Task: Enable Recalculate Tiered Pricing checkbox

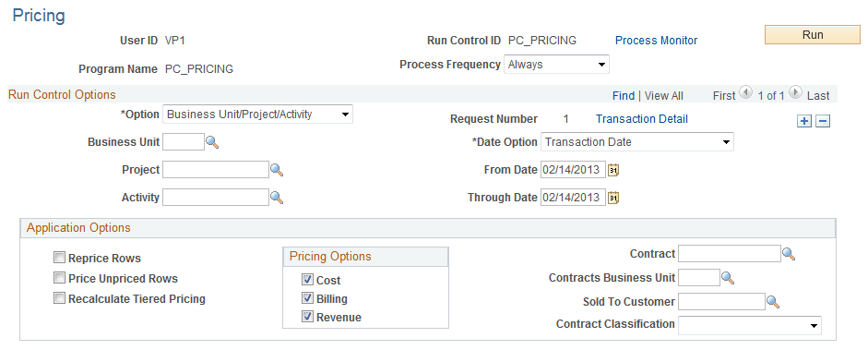Action: click(x=59, y=298)
